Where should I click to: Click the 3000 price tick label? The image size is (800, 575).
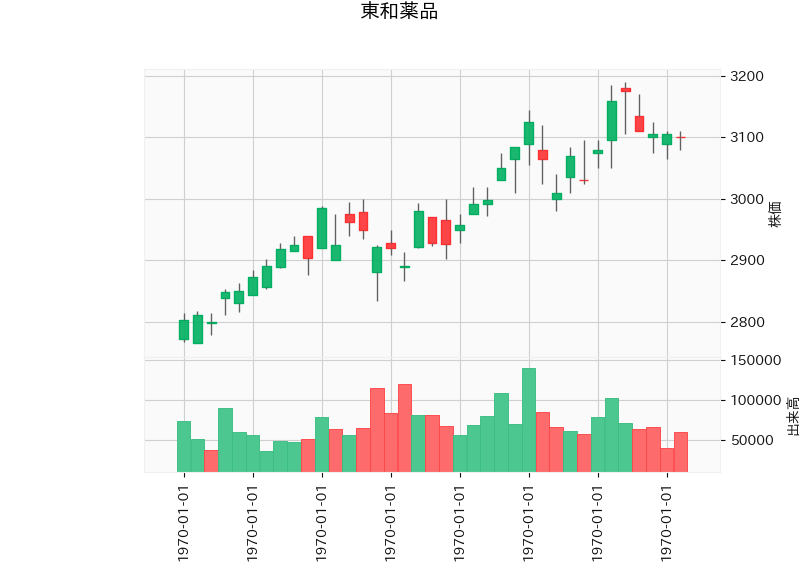[747, 199]
